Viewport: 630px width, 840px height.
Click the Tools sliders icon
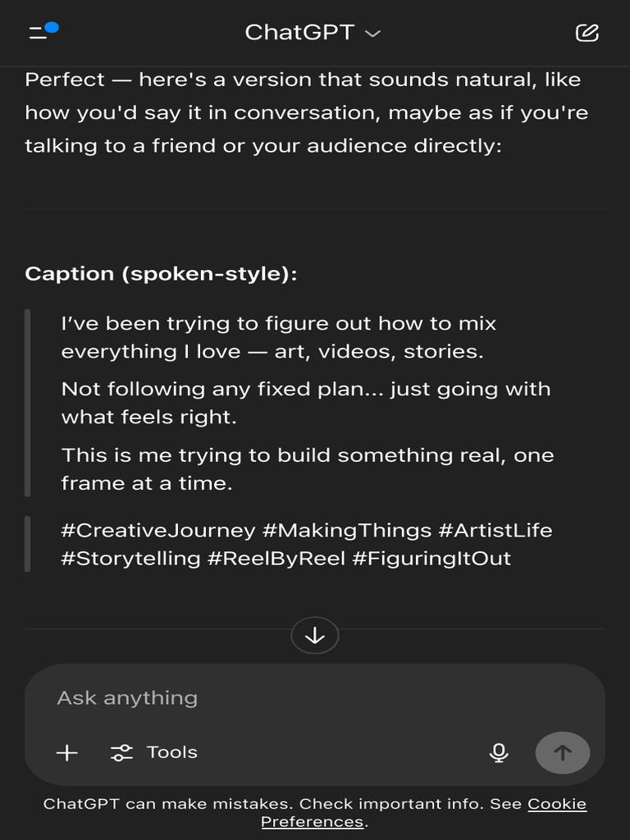121,752
